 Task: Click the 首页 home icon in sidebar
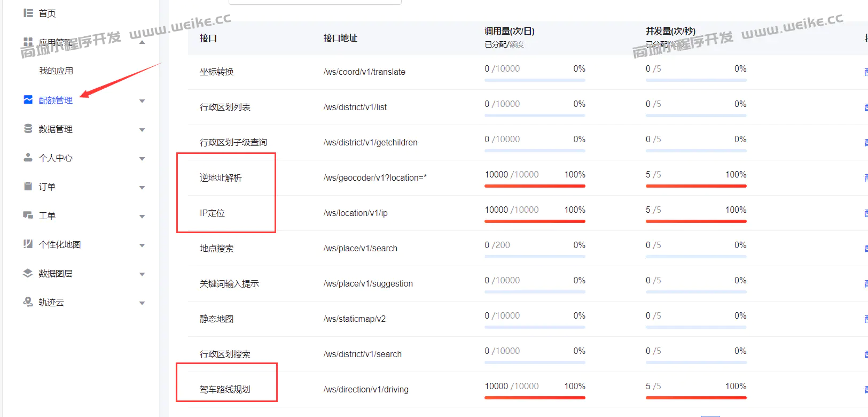click(28, 13)
